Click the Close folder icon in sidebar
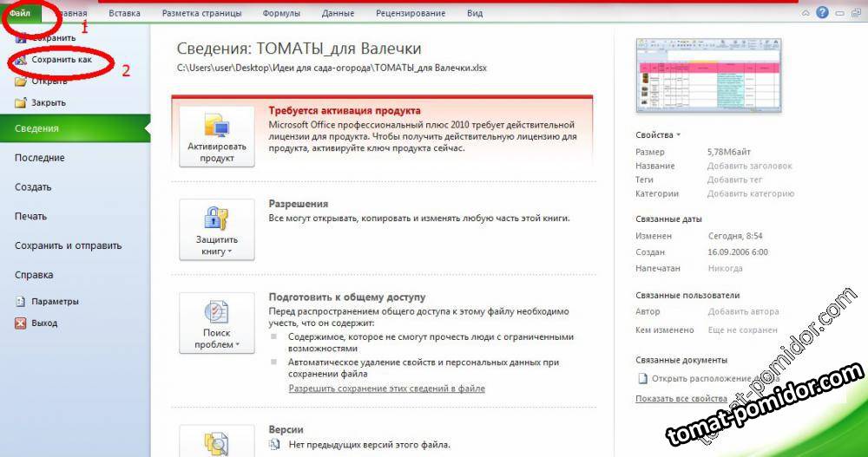 [x=21, y=103]
